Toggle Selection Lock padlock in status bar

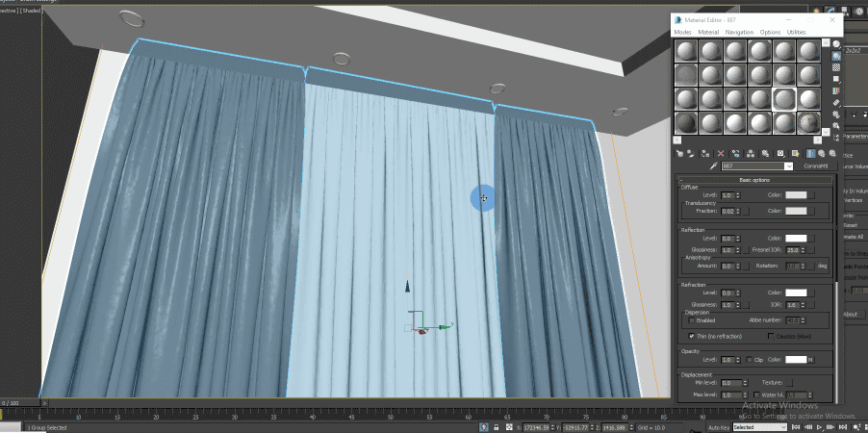(496, 427)
